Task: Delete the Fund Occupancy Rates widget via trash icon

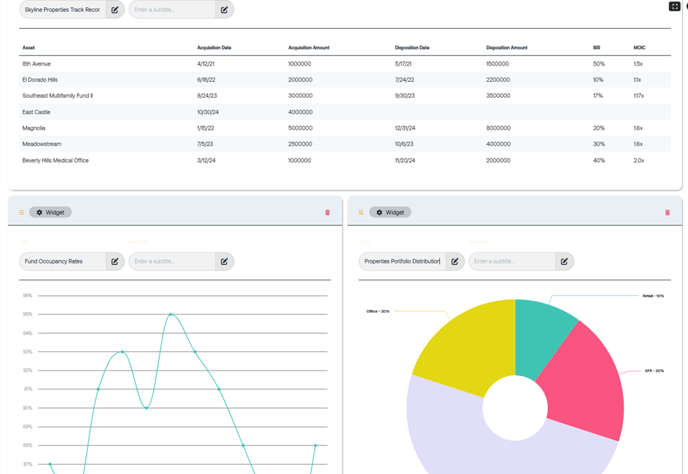Action: (x=327, y=212)
